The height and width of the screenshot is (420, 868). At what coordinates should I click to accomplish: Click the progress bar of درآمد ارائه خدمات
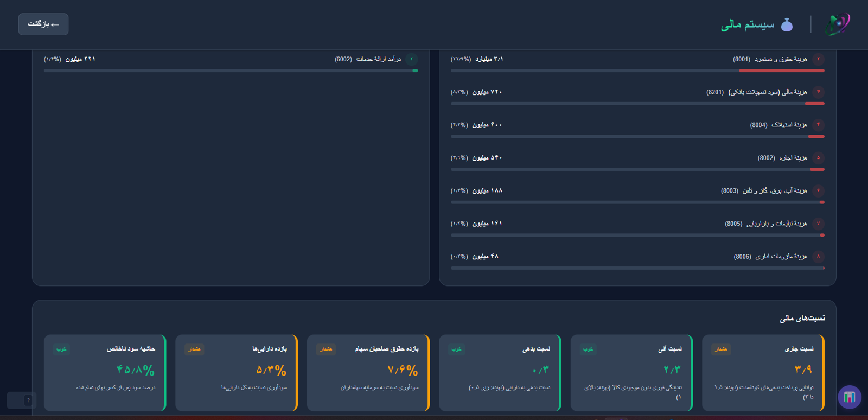click(231, 71)
